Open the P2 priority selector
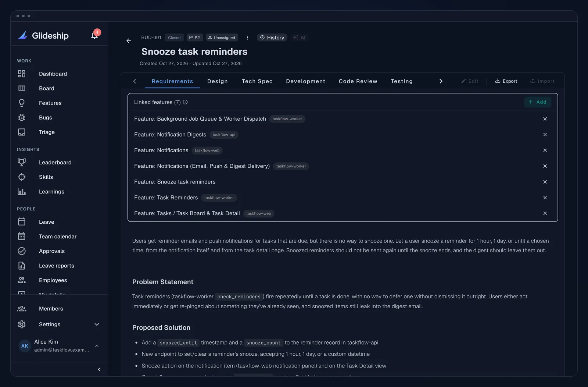588x387 pixels. (x=195, y=38)
